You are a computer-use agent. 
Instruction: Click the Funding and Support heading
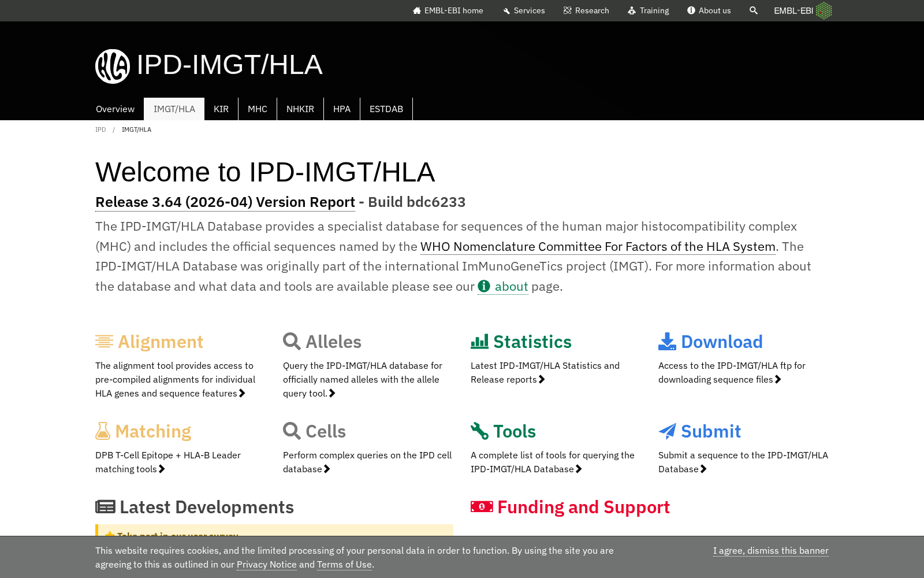(x=583, y=507)
